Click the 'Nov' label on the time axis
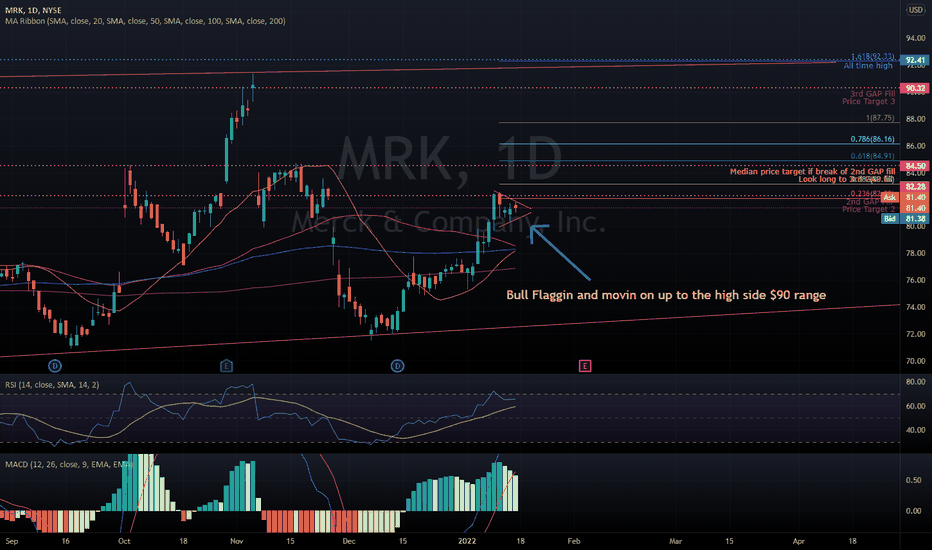932x550 pixels. 237,541
